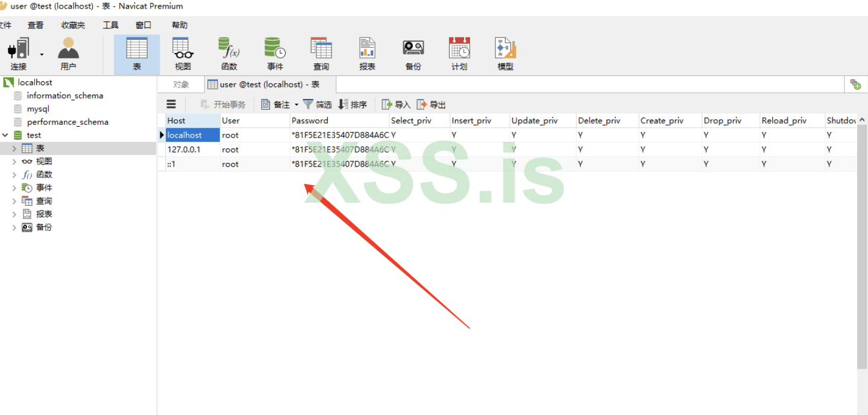
Task: Select the Event (事件) toolbar icon
Action: (x=275, y=54)
